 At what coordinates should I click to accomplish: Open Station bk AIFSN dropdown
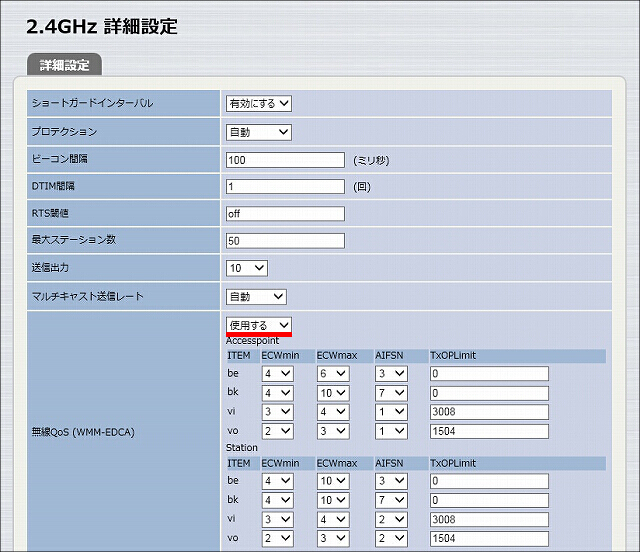coord(391,501)
